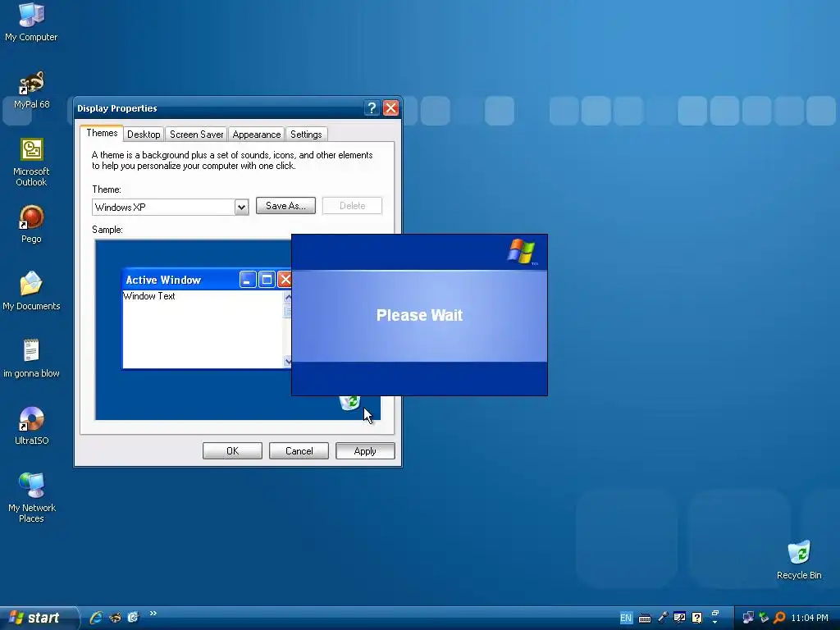Click the 'Window Text' sample text
The height and width of the screenshot is (630, 840).
click(x=149, y=296)
